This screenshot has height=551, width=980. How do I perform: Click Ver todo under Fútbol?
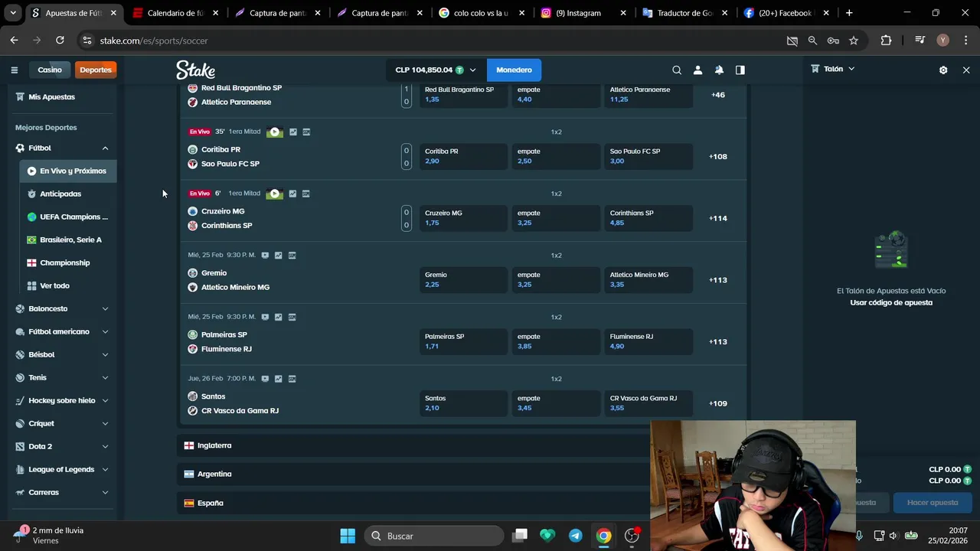click(54, 285)
